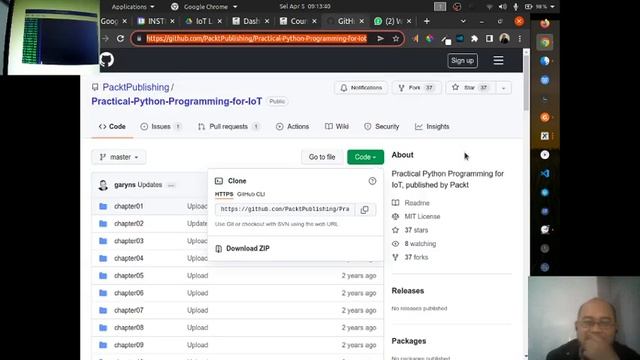The height and width of the screenshot is (360, 640).
Task: Open tab search dropdown chevron
Action: (x=463, y=21)
